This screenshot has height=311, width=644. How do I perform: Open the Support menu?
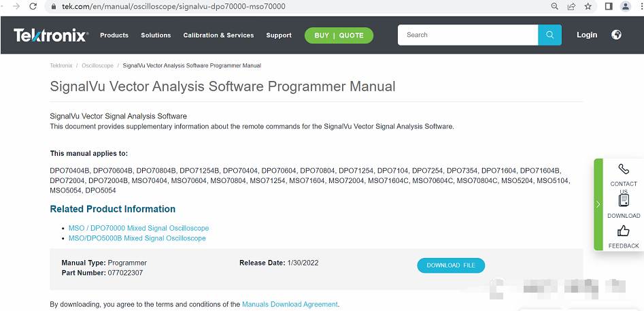279,35
